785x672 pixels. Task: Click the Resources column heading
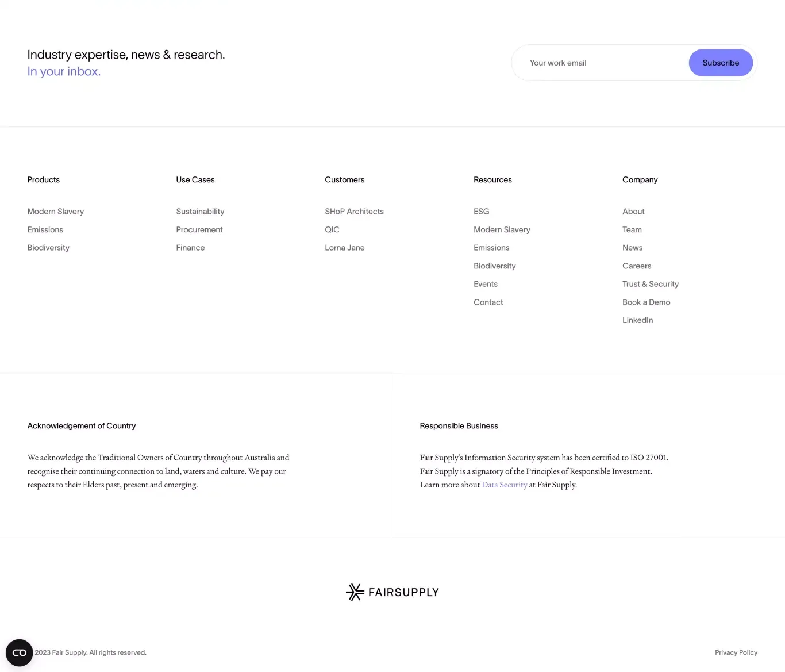(x=492, y=180)
